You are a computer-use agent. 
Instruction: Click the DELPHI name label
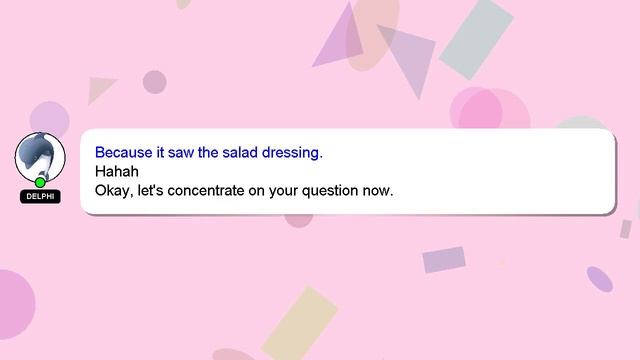click(40, 196)
